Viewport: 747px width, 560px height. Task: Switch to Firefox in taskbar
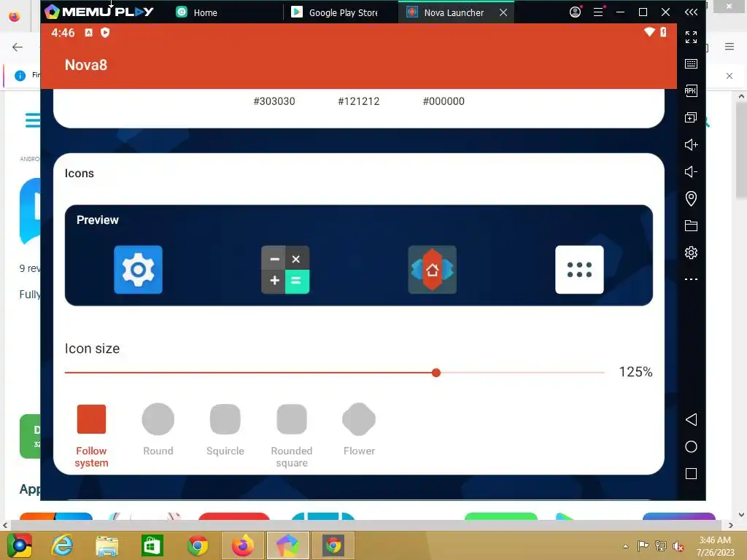pyautogui.click(x=243, y=545)
